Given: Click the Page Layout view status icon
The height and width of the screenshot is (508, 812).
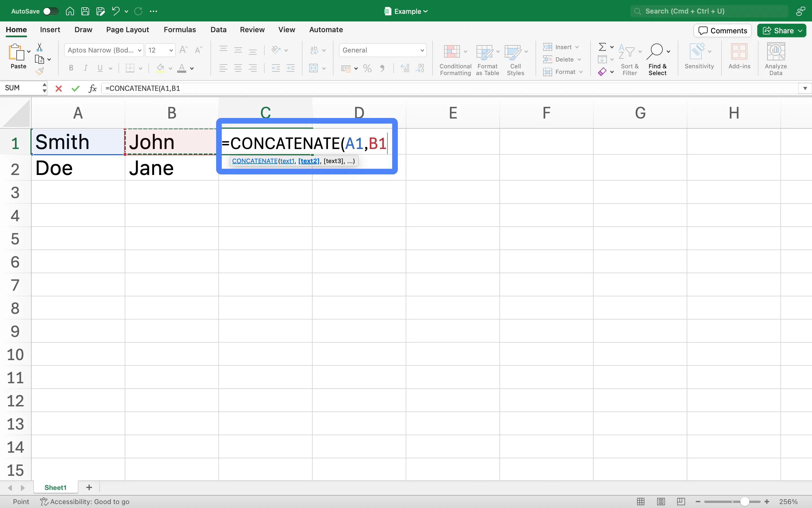Looking at the screenshot, I should 661,501.
